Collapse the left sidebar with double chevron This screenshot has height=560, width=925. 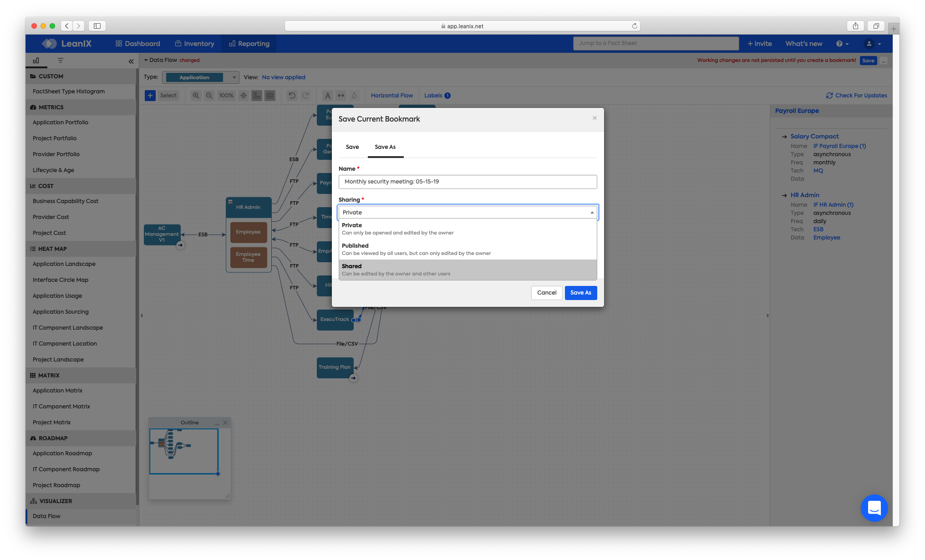131,61
